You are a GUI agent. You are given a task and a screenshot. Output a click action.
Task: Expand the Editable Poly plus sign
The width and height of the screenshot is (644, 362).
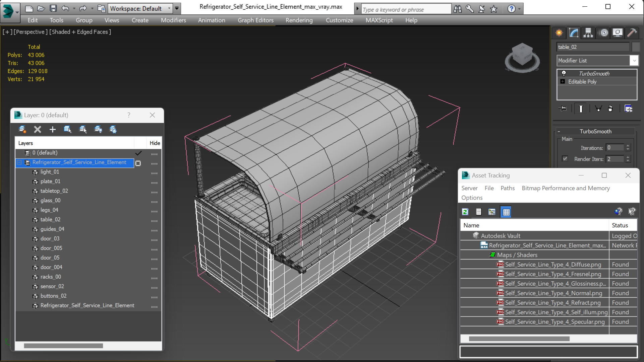[563, 81]
